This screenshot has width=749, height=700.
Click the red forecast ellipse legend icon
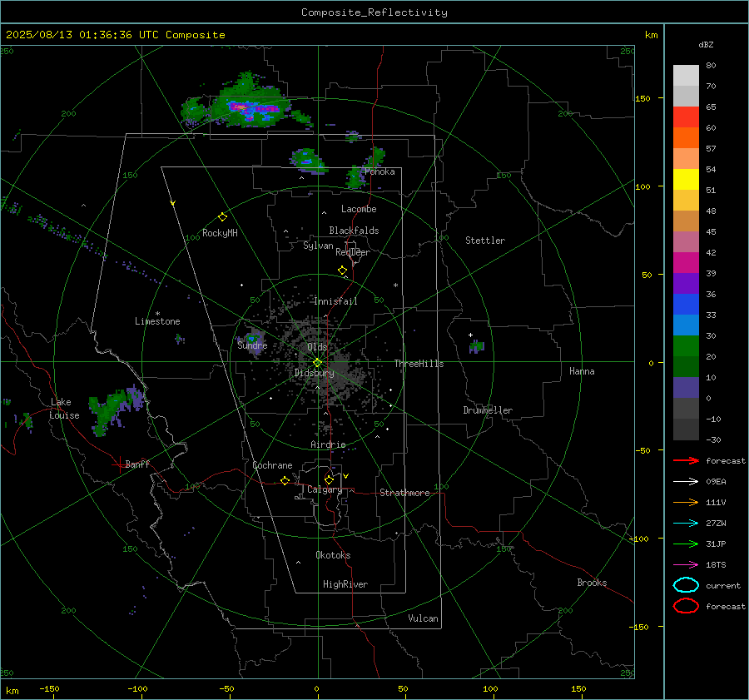click(x=686, y=606)
